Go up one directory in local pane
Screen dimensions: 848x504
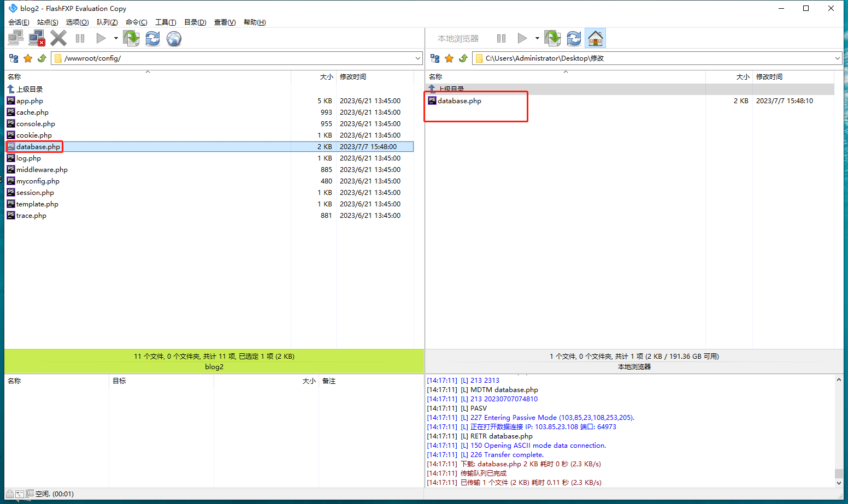pyautogui.click(x=463, y=58)
